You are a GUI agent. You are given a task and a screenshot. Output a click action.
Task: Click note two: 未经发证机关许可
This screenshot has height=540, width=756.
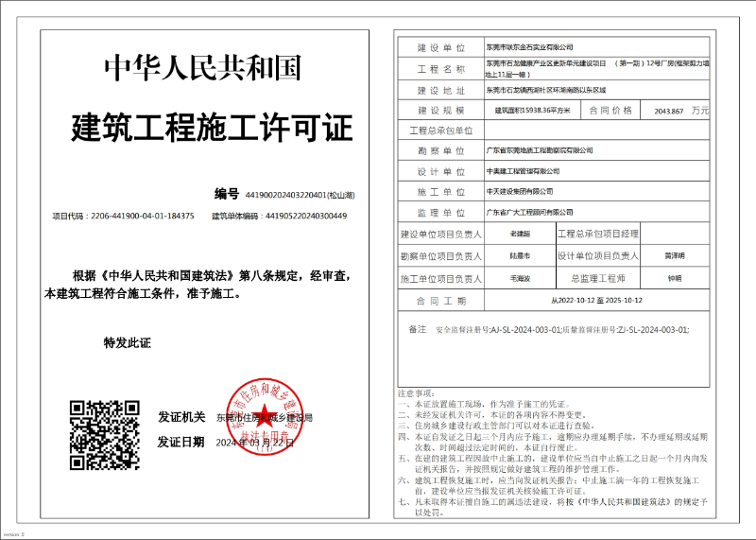click(492, 415)
